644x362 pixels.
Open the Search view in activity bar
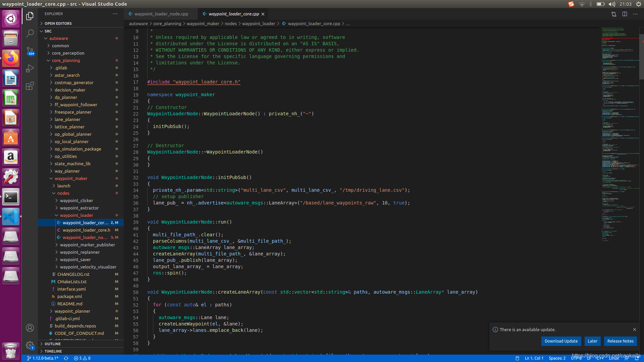tap(30, 33)
